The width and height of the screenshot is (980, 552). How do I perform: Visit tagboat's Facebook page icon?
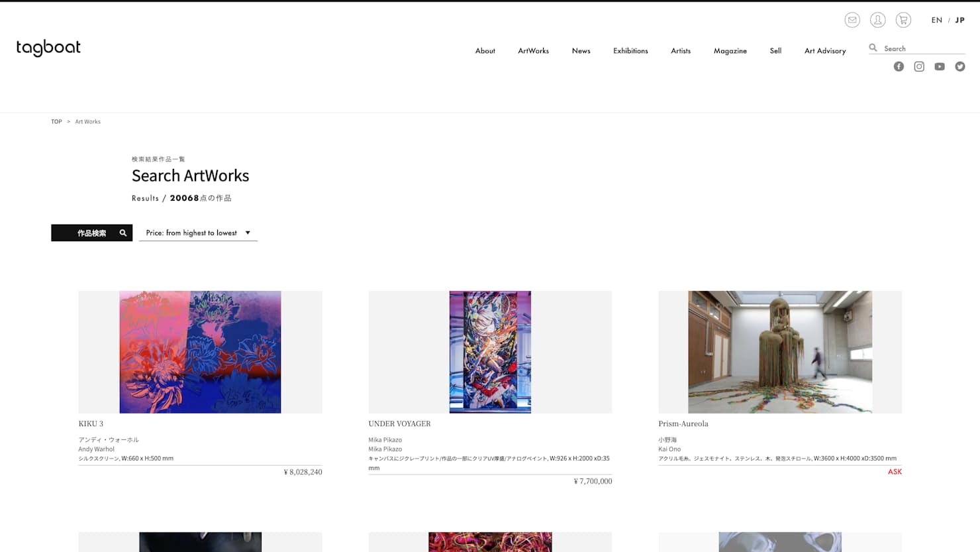[899, 66]
